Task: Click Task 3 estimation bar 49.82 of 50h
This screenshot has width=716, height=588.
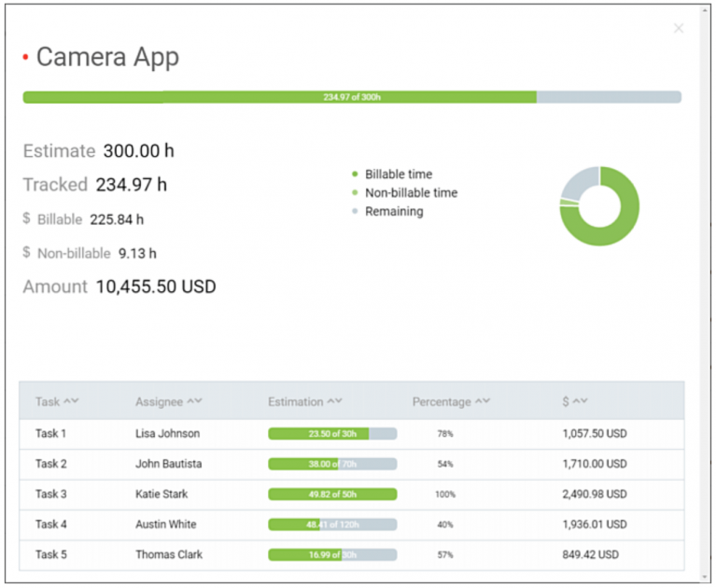Action: point(332,495)
